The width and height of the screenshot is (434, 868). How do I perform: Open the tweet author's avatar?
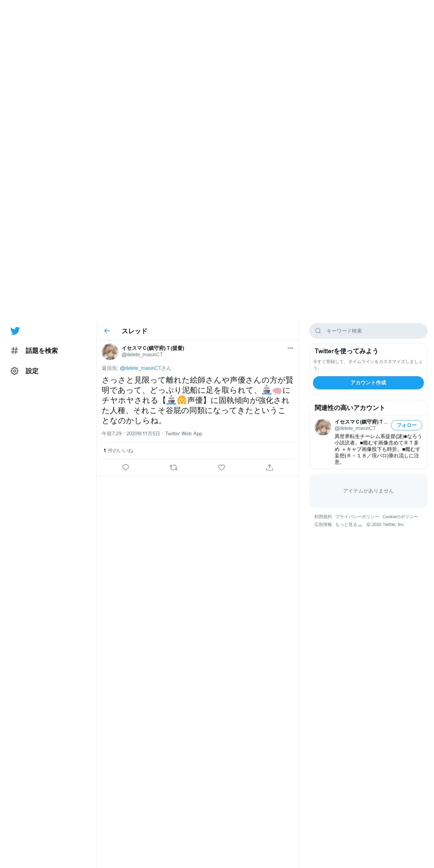[110, 352]
